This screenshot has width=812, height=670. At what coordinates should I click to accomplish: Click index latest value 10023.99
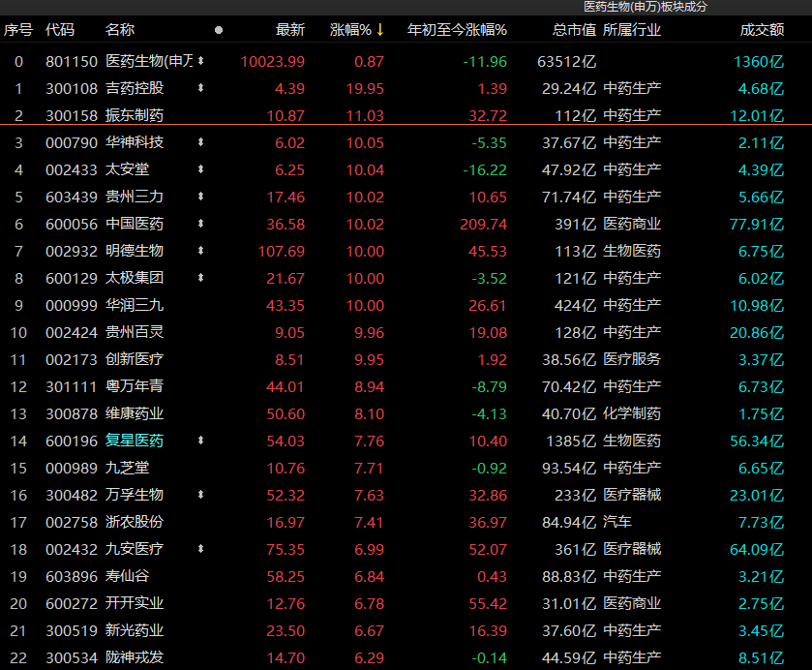click(x=273, y=62)
